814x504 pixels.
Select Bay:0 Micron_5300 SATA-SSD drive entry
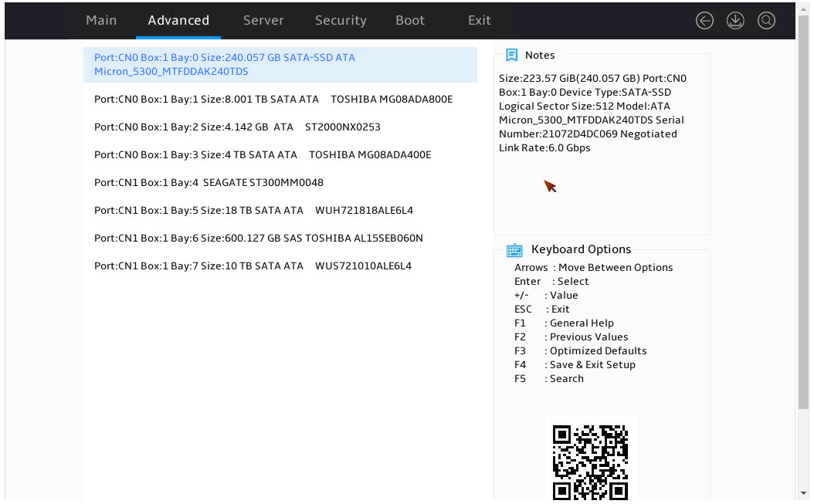(280, 65)
